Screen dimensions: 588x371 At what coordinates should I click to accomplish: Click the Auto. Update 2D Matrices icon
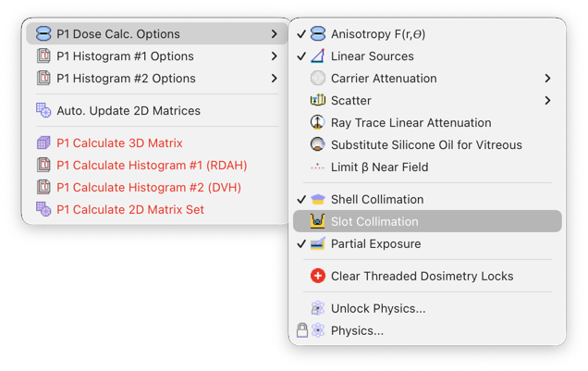click(43, 111)
